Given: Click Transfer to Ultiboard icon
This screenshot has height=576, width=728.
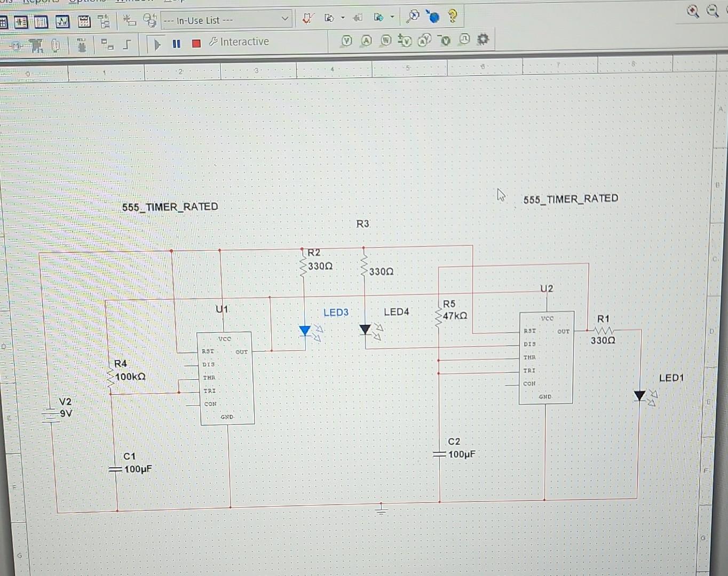Looking at the screenshot, I should pyautogui.click(x=329, y=18).
